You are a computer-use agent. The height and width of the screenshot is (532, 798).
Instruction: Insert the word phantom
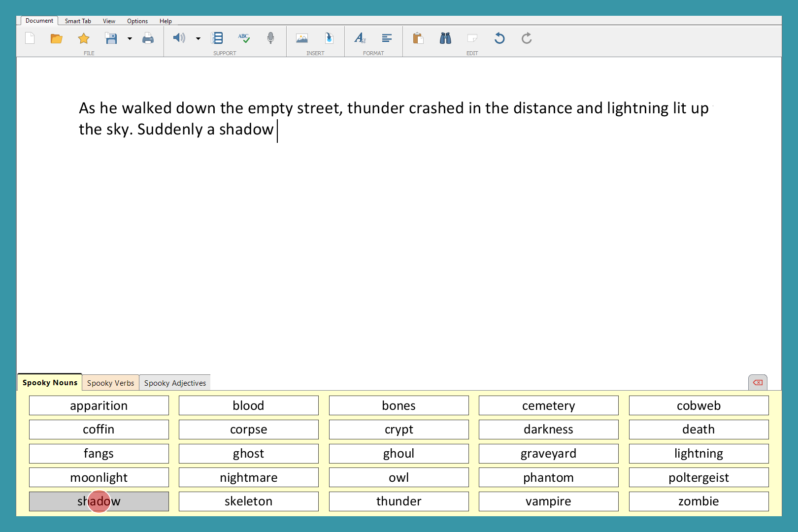point(549,477)
